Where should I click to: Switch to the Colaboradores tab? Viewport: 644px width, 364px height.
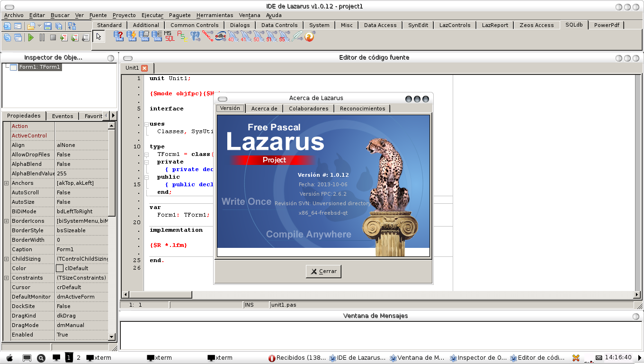point(308,109)
